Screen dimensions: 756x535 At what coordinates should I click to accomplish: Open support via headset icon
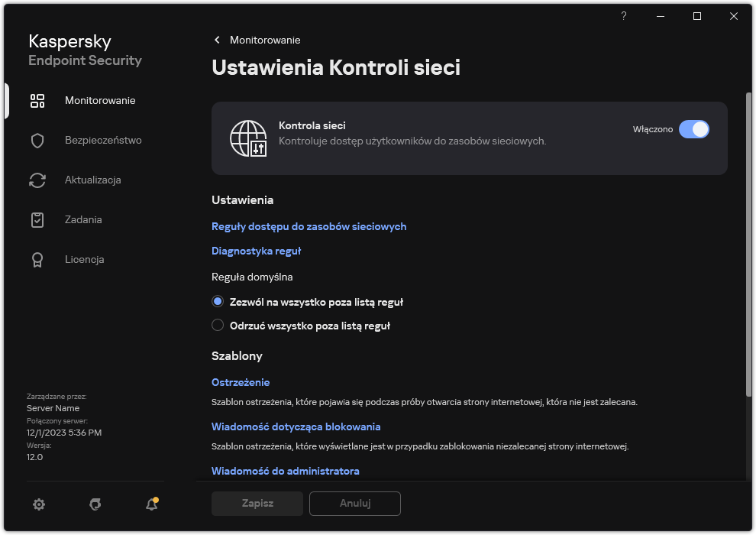95,504
